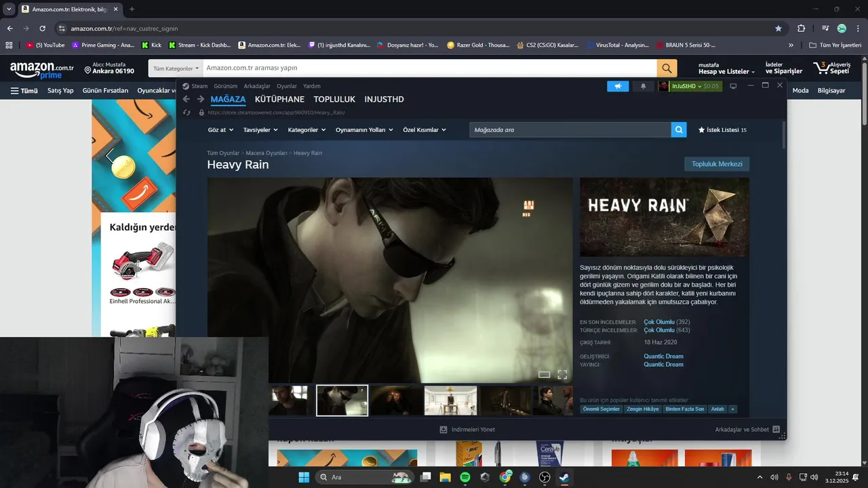
Task: Open a new Chrome tab
Action: (x=132, y=9)
